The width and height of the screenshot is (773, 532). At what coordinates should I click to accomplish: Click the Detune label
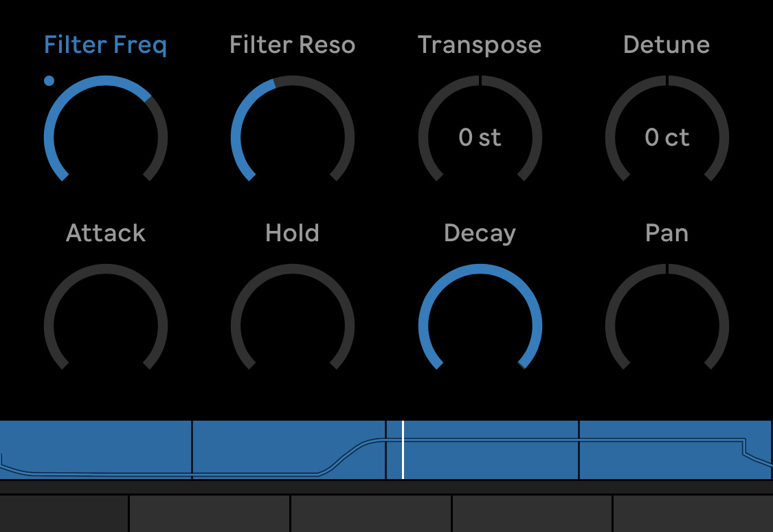click(666, 45)
